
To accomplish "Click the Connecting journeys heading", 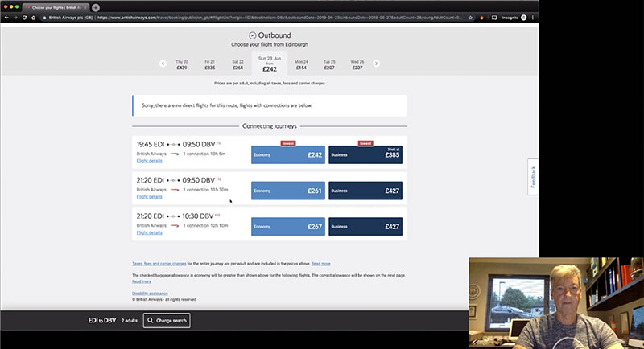I will point(270,126).
